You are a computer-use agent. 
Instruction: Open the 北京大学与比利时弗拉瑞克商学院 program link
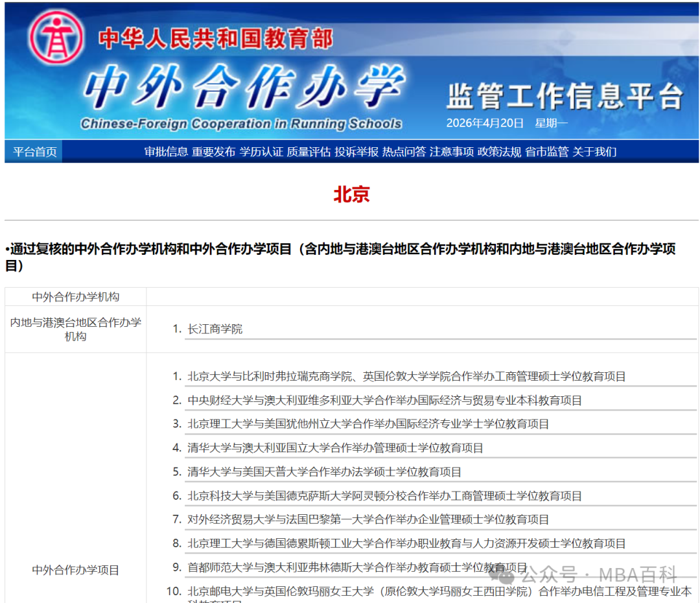[x=406, y=377]
